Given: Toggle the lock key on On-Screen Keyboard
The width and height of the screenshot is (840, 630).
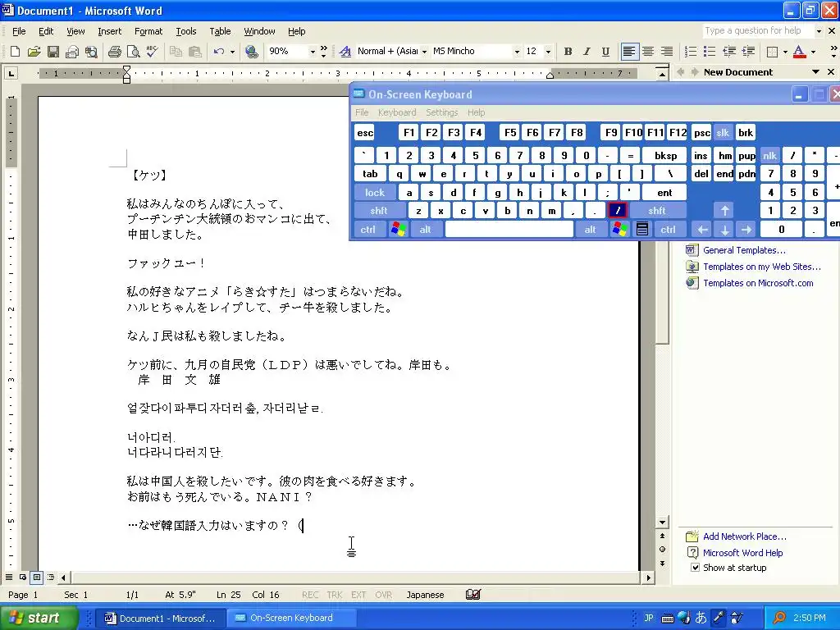Looking at the screenshot, I should pos(374,192).
